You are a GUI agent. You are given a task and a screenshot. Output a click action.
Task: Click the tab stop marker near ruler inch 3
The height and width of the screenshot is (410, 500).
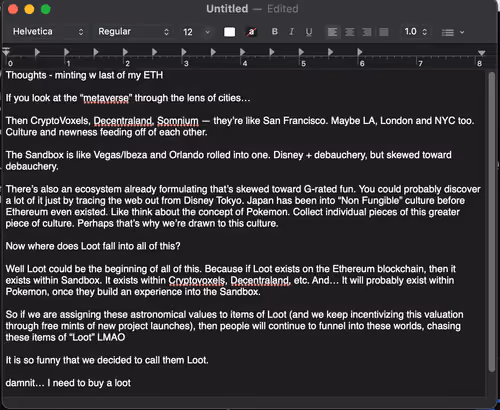(x=184, y=52)
